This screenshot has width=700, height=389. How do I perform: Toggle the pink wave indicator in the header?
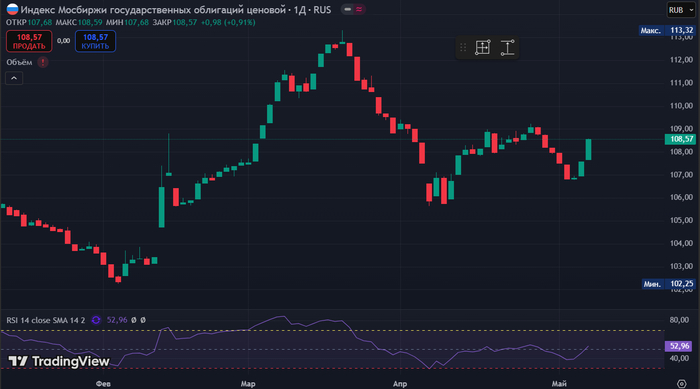[359, 9]
